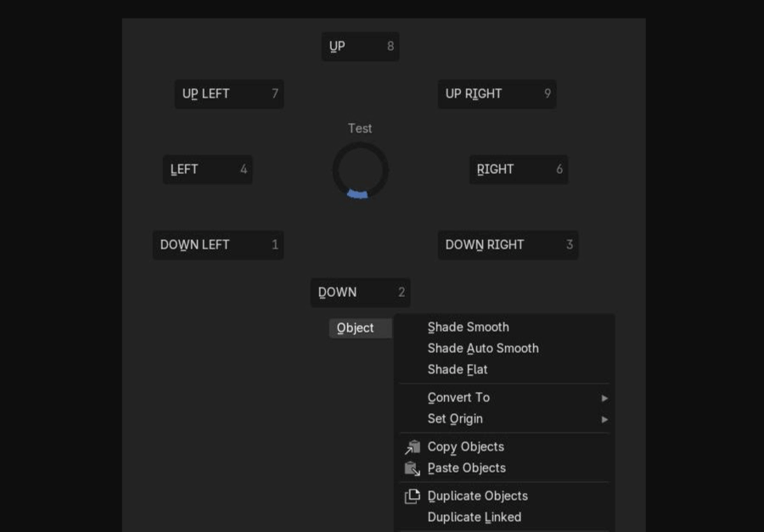The image size is (764, 532).
Task: Click the DOWN pie button
Action: 361,293
